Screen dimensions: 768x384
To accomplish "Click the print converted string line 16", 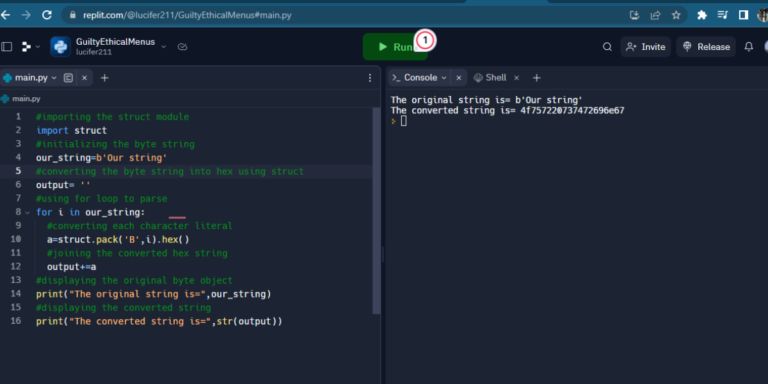I will [159, 321].
